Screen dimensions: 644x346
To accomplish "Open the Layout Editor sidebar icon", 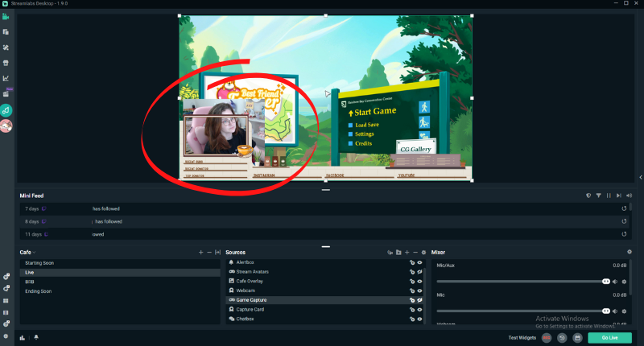I will coord(6,32).
